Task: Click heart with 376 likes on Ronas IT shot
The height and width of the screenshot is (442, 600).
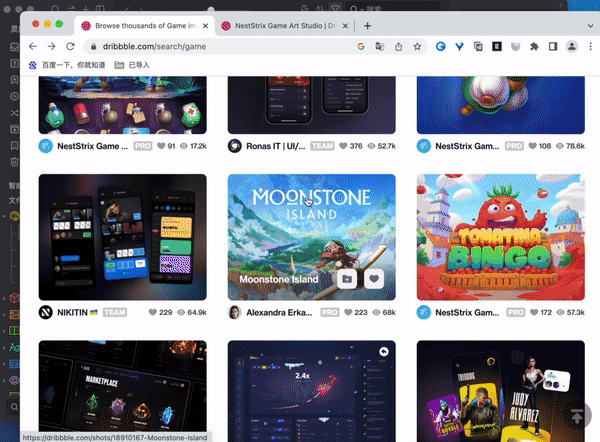Action: click(x=343, y=146)
